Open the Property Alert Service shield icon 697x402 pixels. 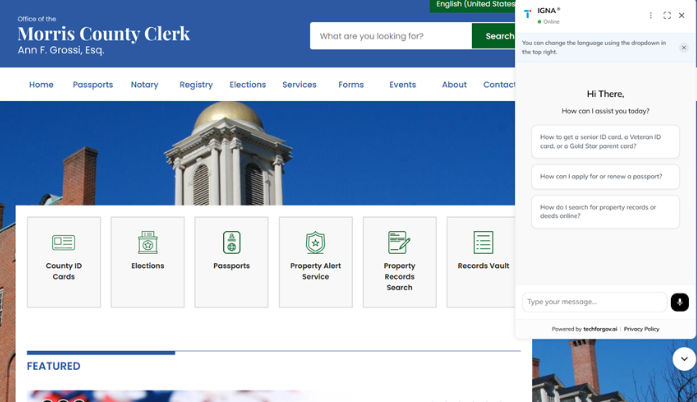(x=316, y=242)
